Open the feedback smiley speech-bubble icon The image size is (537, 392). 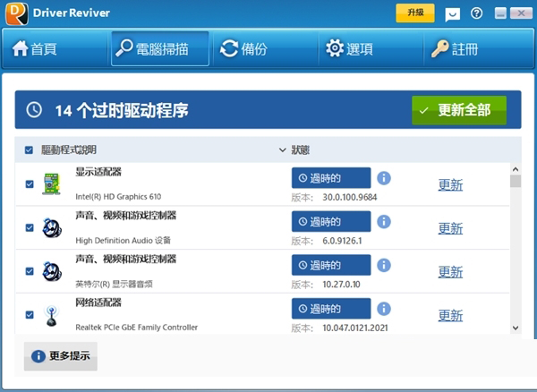tap(452, 14)
